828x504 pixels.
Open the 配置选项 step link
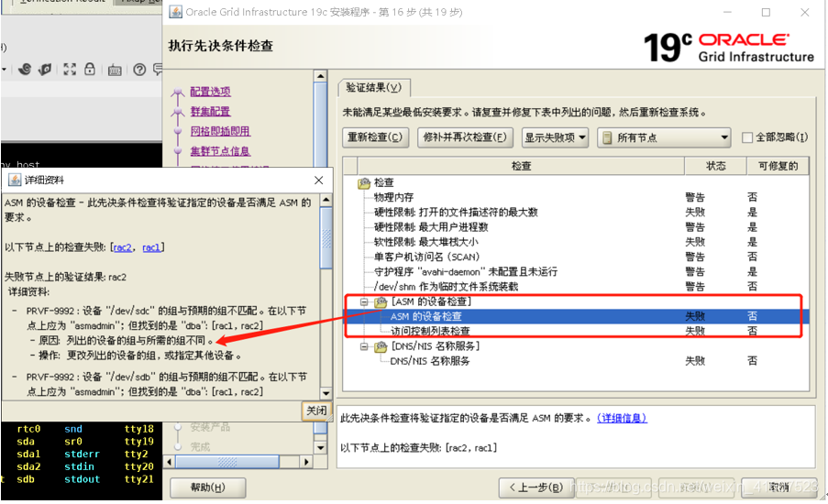(x=210, y=92)
